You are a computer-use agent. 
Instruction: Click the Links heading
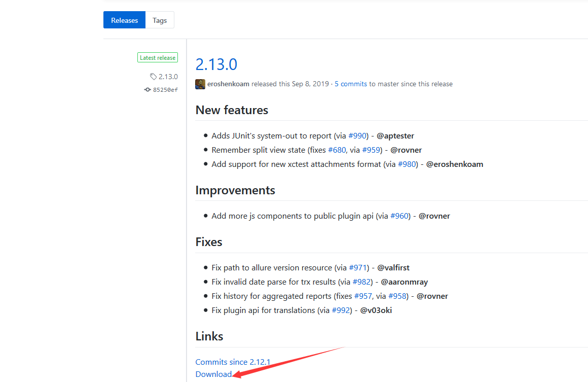(209, 336)
